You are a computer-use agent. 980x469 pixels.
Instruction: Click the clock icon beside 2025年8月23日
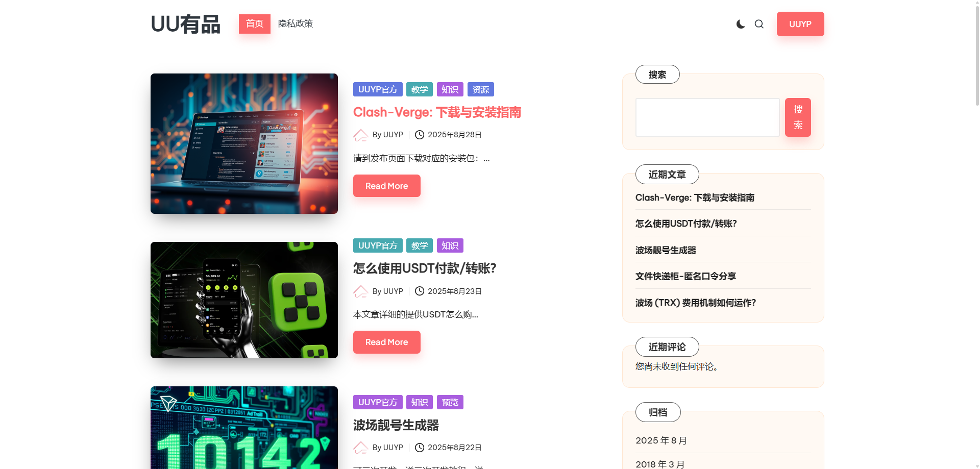click(420, 291)
